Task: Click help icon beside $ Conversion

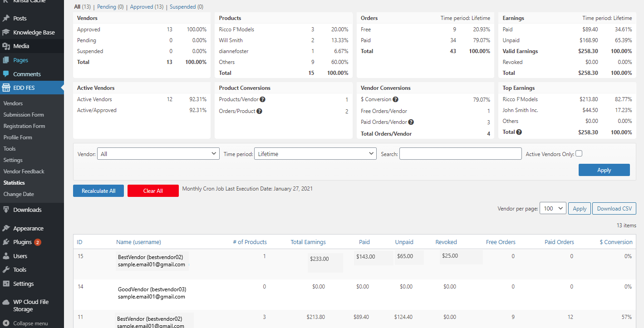Action: (x=395, y=100)
